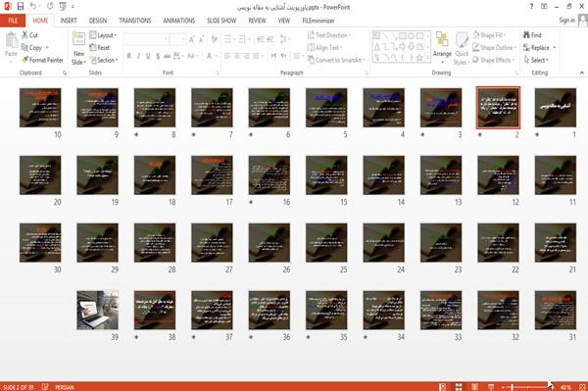Image resolution: width=588 pixels, height=391 pixels.
Task: Expand the Section dropdown
Action: click(104, 60)
